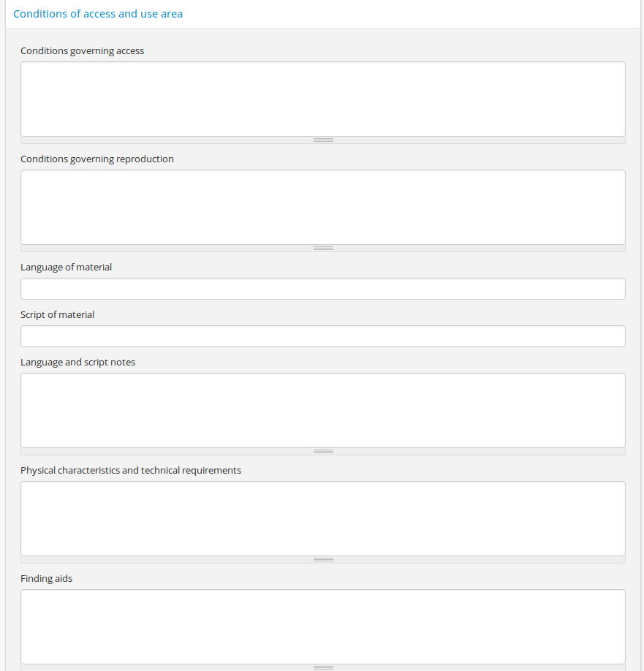Click the "Conditions governing reproduction" label text

97,159
